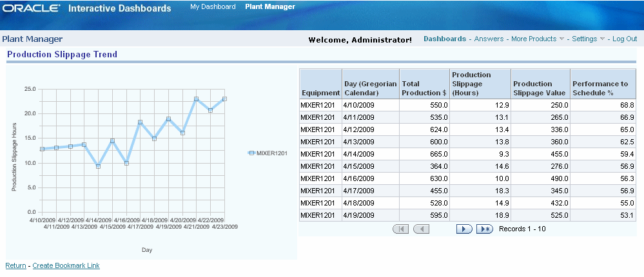Click the 4/23/2009 chart data point
The height and width of the screenshot is (277, 644).
point(225,99)
